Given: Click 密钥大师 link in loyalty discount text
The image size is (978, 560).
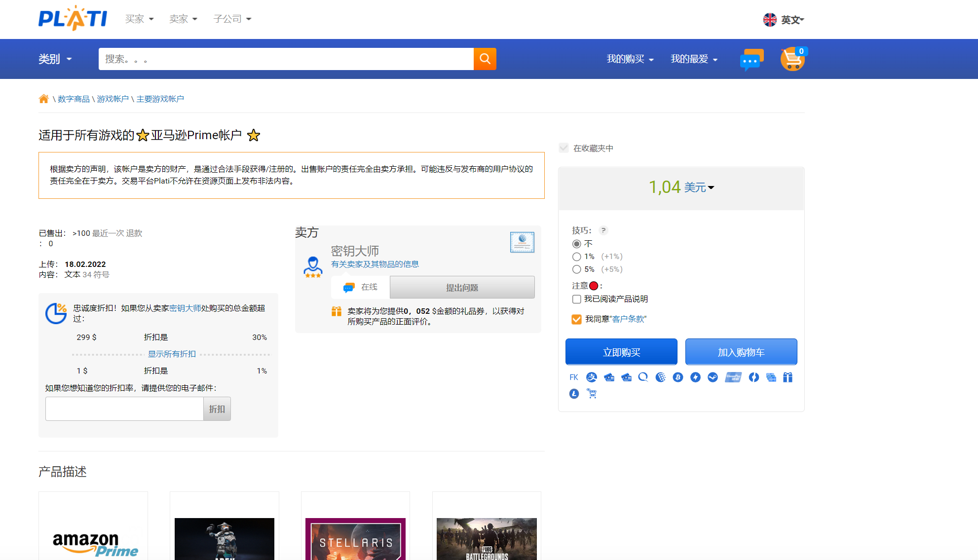Looking at the screenshot, I should point(185,308).
